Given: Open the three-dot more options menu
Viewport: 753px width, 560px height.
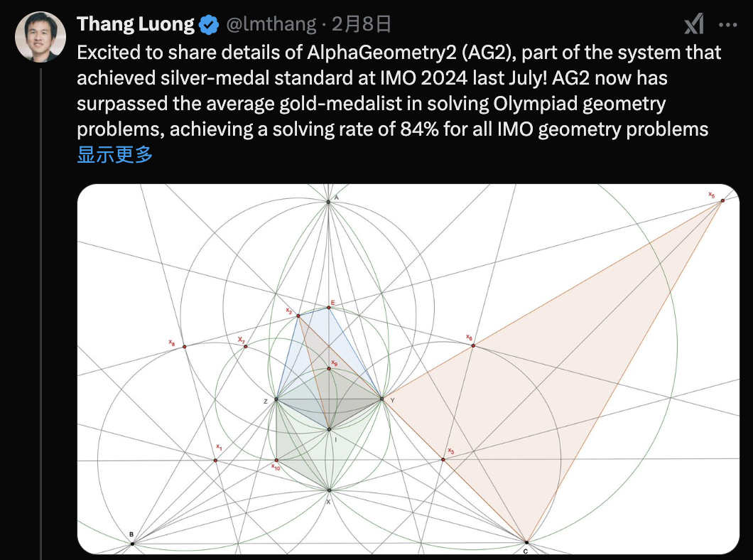Looking at the screenshot, I should pos(728,24).
